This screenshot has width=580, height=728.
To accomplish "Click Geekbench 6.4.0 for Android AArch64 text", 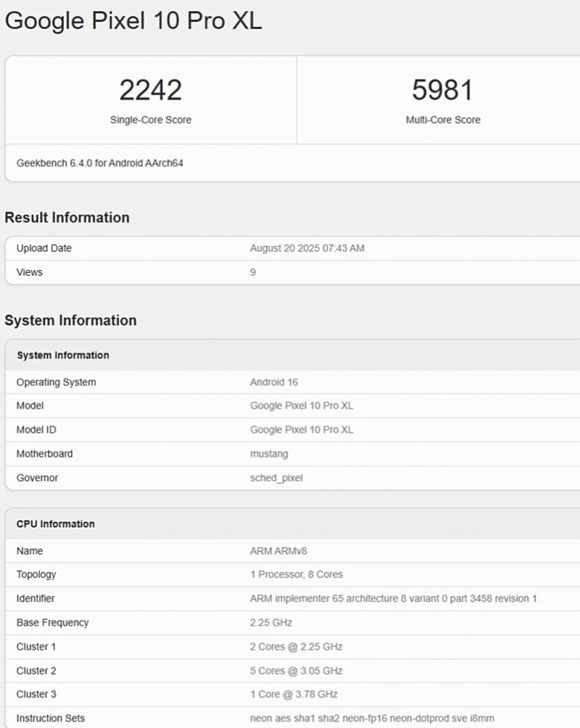I will pyautogui.click(x=100, y=163).
